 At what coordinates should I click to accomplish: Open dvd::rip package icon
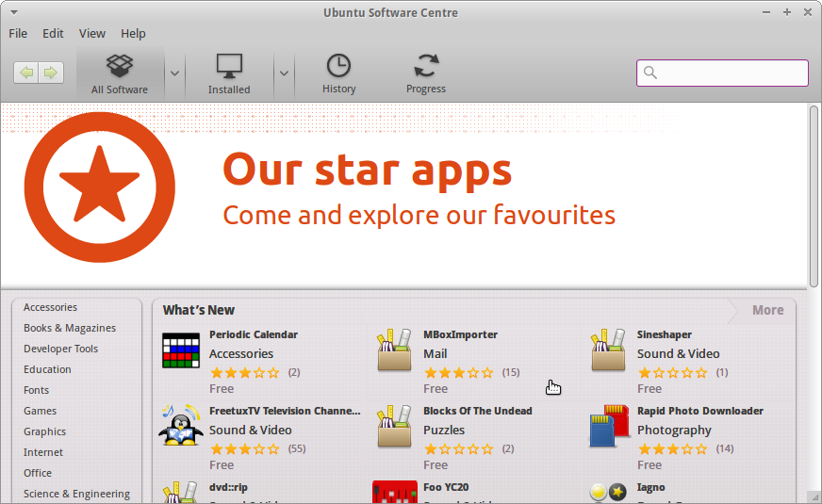tap(180, 493)
